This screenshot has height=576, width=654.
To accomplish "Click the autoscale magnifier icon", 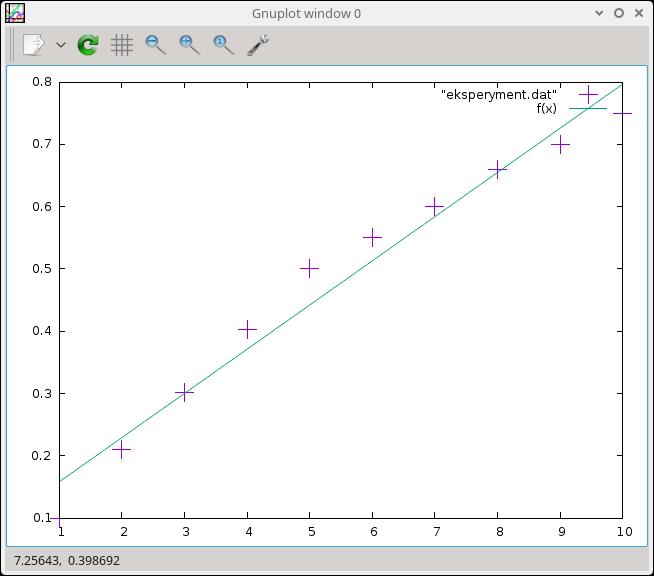I will point(224,45).
